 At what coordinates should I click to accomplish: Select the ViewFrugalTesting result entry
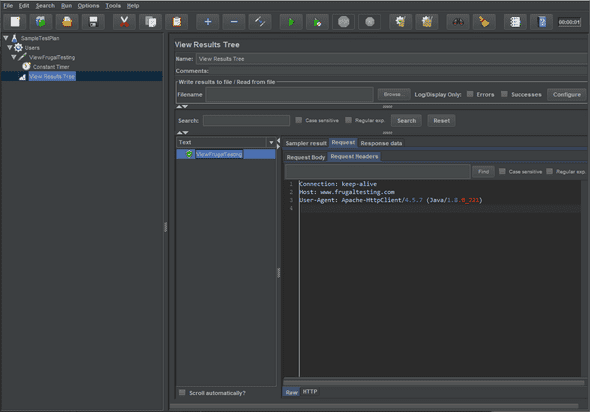tap(219, 154)
